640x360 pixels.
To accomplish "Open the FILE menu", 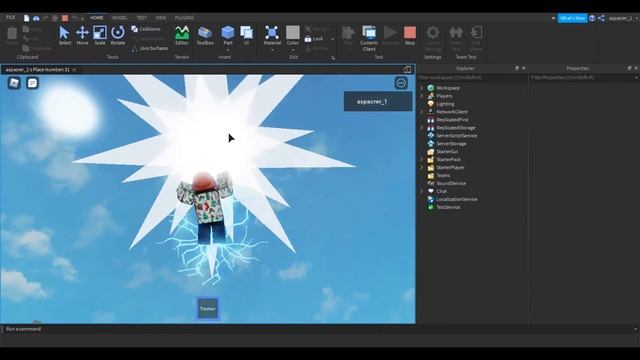I will coord(11,18).
